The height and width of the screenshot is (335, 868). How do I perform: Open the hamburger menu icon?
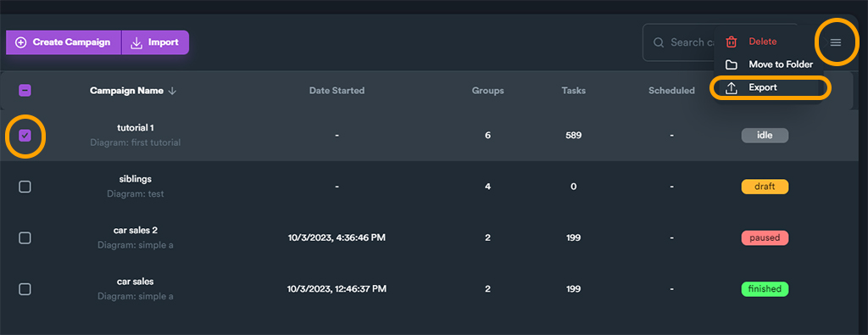pos(835,42)
